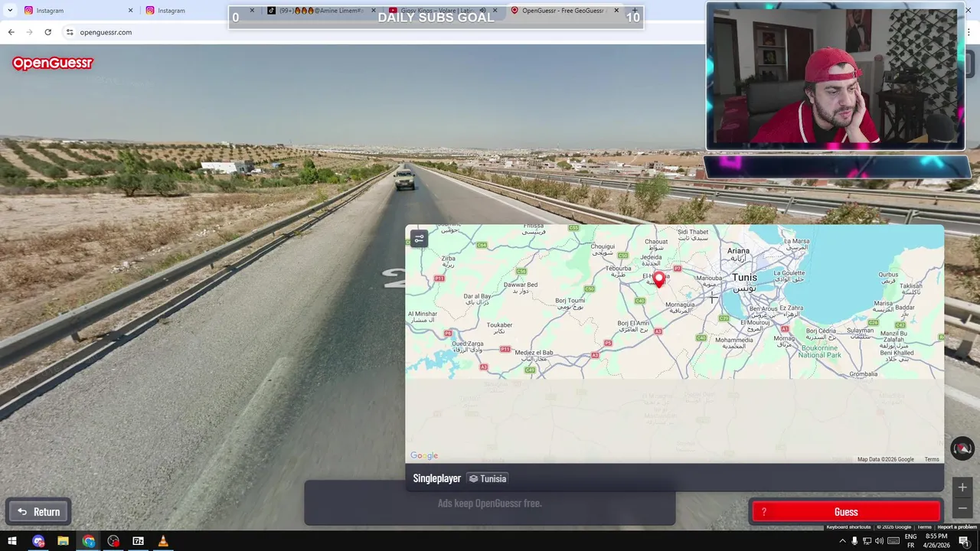Click the Boukornine National Park label
This screenshot has height=551, width=980.
coord(820,351)
